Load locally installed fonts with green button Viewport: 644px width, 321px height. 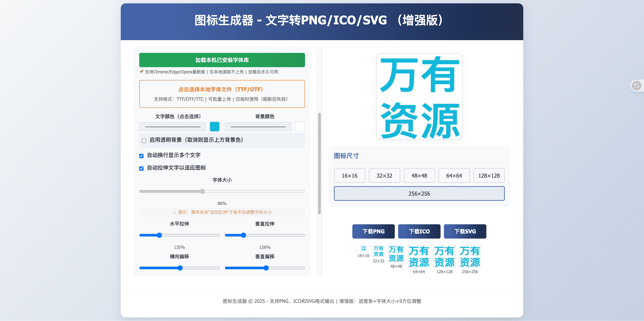click(x=222, y=60)
